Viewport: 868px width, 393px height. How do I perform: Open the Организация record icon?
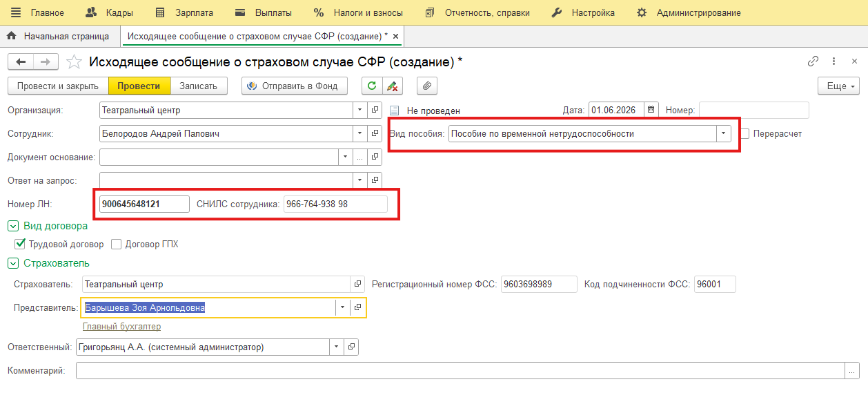375,110
